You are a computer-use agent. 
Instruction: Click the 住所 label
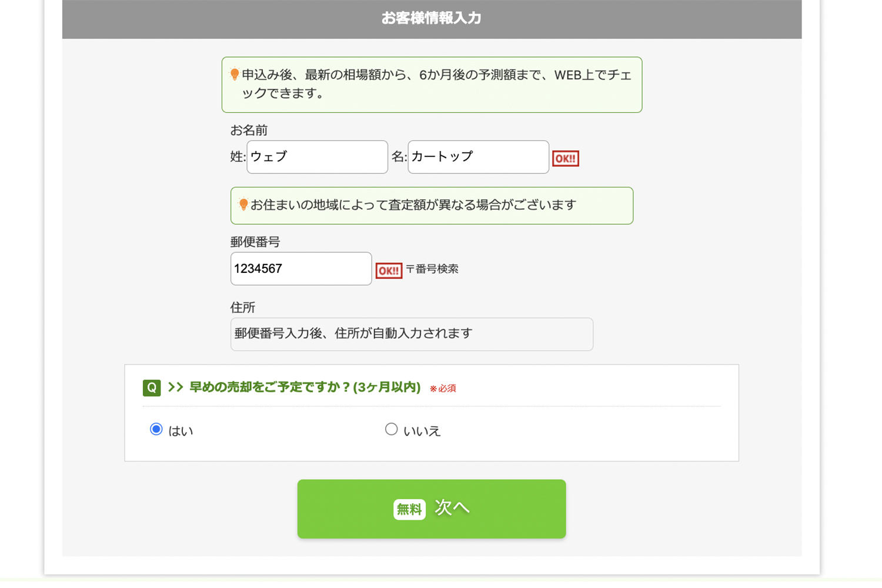click(x=243, y=308)
